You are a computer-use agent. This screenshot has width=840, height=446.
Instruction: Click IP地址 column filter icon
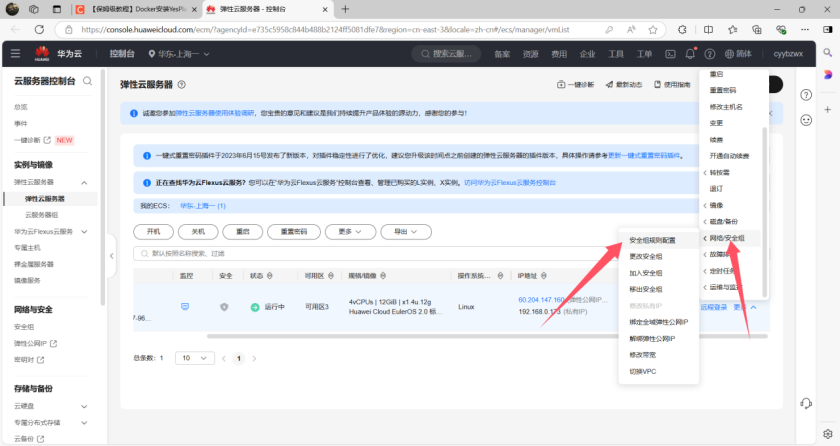[544, 276]
